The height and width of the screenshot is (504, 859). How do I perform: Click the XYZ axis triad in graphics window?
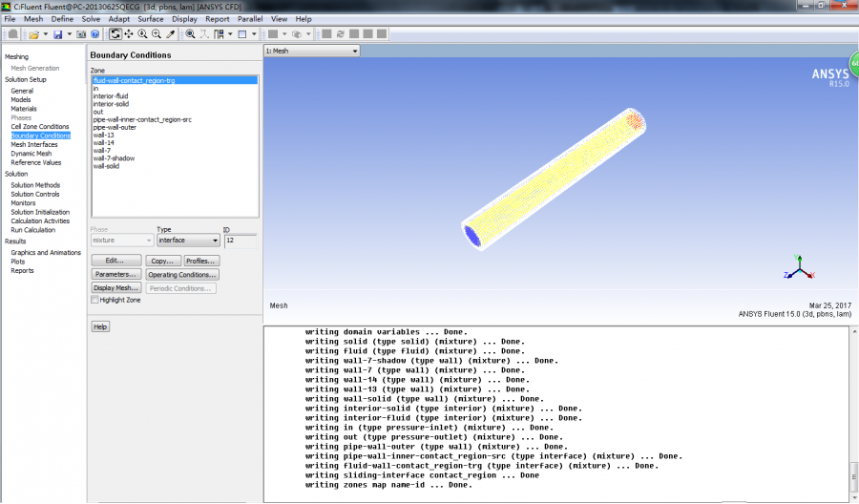799,267
